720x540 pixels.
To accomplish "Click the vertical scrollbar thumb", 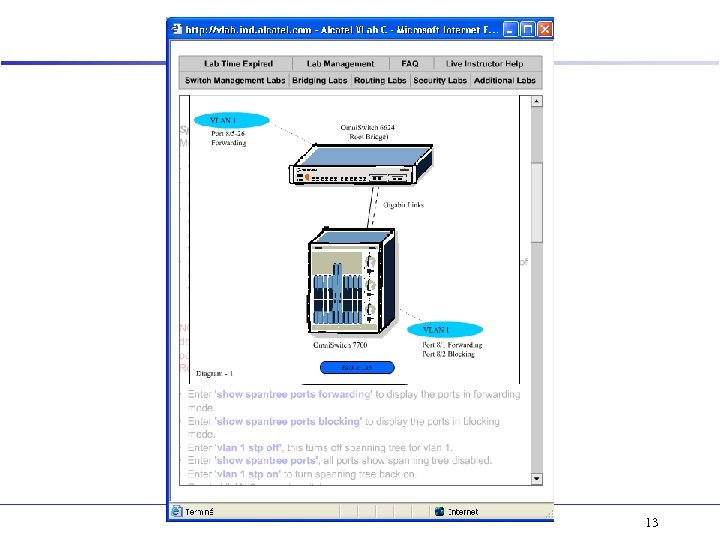I will tap(536, 202).
